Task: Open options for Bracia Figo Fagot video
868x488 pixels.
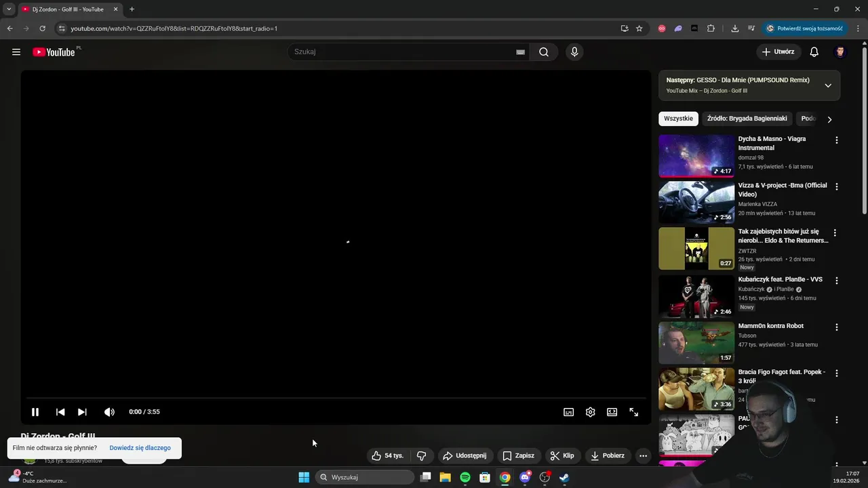Action: [836, 373]
